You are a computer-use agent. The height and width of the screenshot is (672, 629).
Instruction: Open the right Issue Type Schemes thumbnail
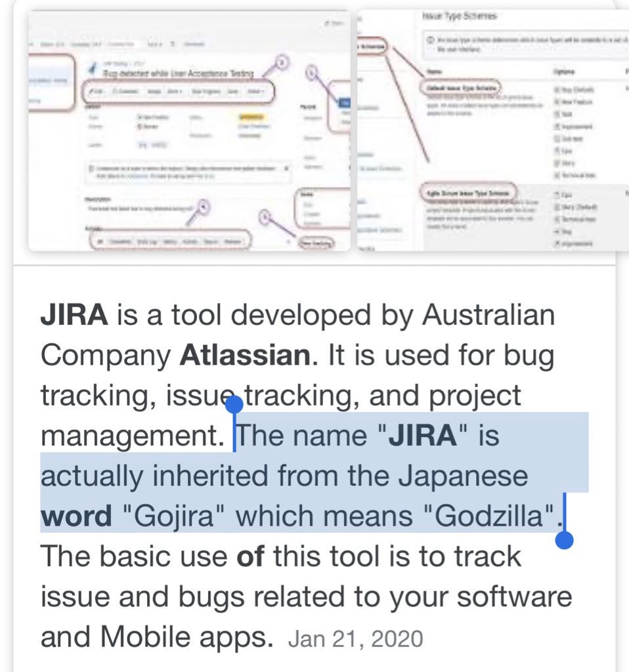point(493,131)
